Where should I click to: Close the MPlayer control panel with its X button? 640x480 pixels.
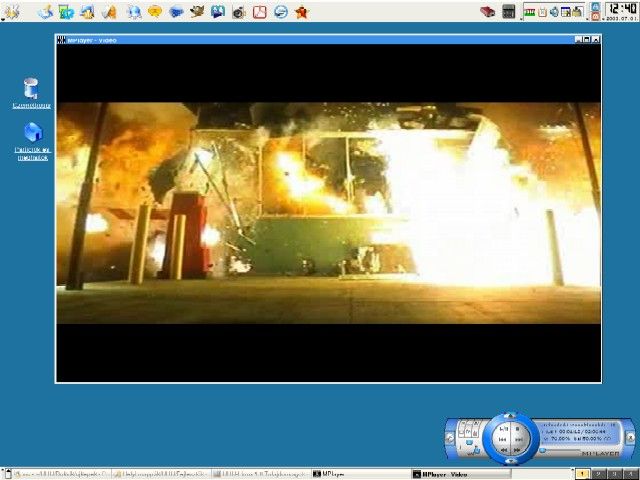[x=630, y=437]
